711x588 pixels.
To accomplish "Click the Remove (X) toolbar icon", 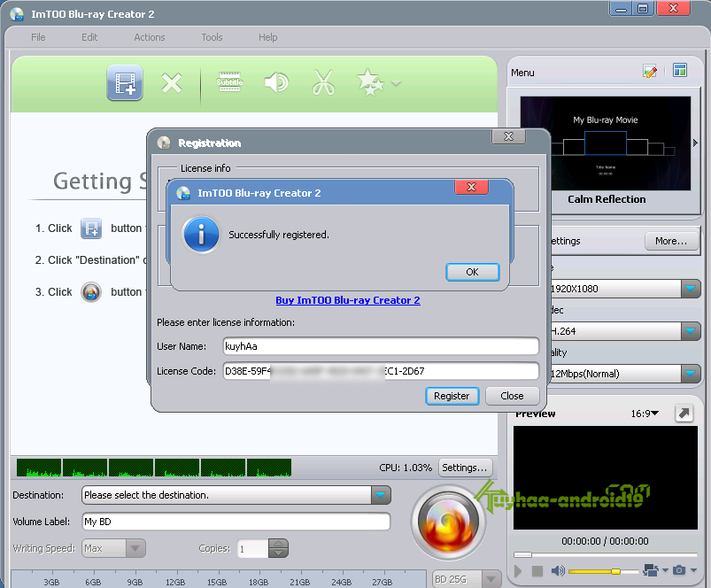I will pos(172,83).
